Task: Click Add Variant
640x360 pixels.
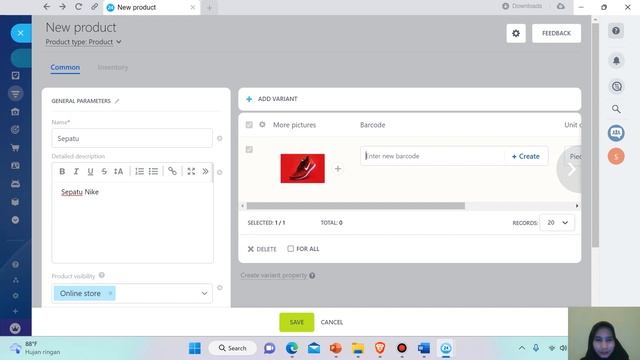Action: pyautogui.click(x=272, y=99)
